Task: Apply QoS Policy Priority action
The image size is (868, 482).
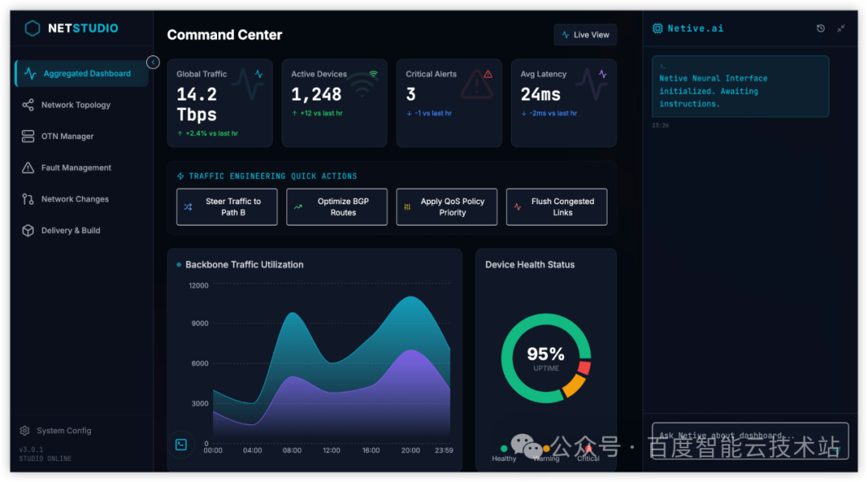Action: point(447,207)
